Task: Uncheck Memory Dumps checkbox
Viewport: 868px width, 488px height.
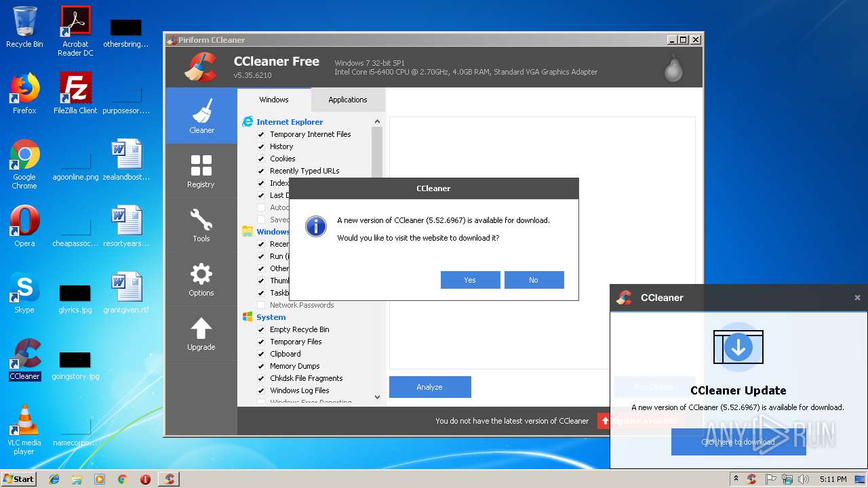Action: tap(261, 366)
